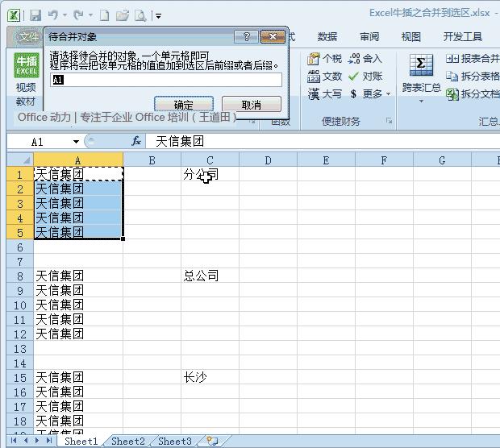Click the help button in the dialog
Viewport: 500px width, 448px height.
coord(246,37)
